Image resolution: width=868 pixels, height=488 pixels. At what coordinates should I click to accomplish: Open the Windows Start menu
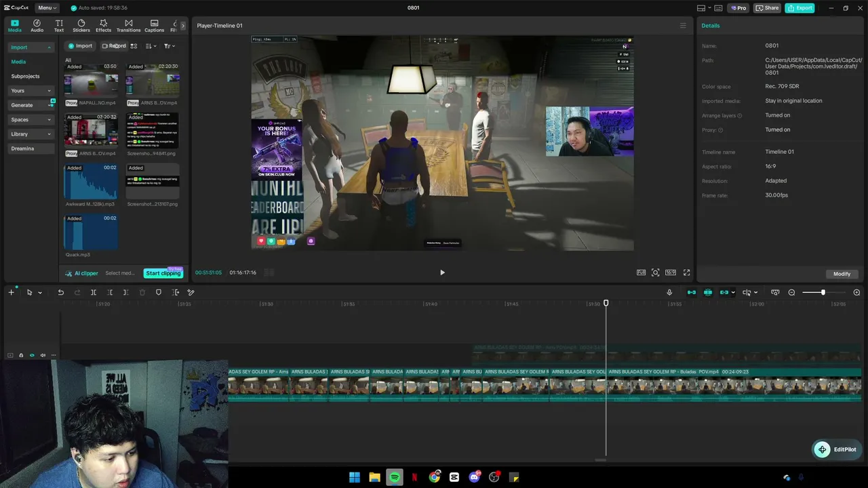(x=354, y=477)
